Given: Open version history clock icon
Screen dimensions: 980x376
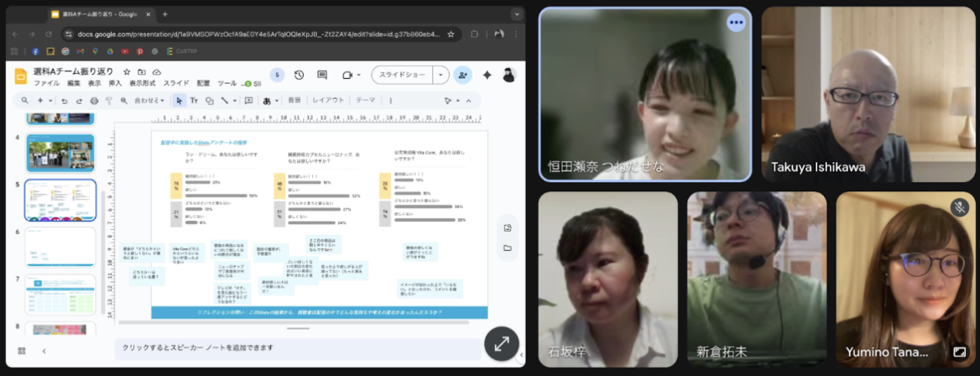Looking at the screenshot, I should tap(299, 75).
